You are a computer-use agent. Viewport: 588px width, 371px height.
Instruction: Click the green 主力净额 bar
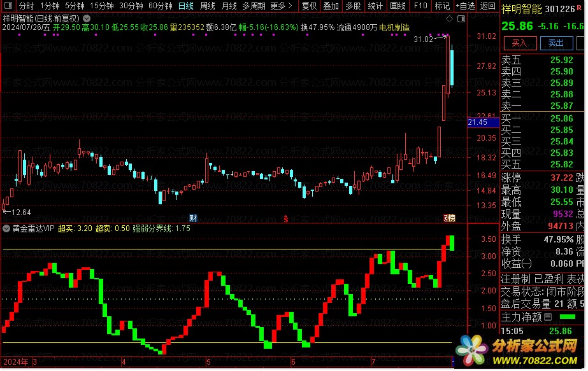568,317
